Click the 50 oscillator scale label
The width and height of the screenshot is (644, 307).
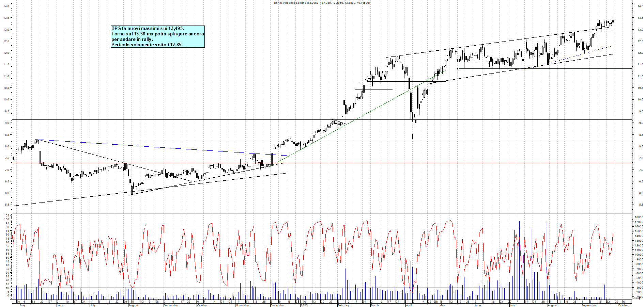(x=7, y=257)
